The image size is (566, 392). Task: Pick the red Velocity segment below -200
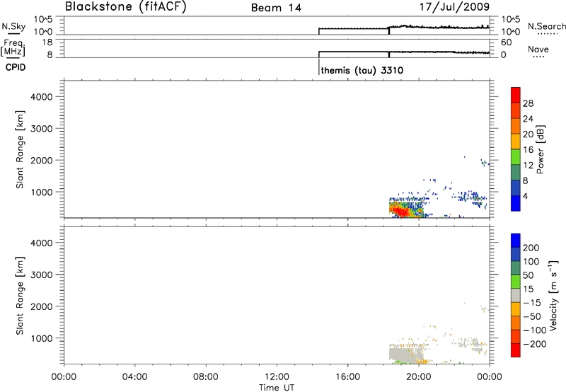[516, 350]
